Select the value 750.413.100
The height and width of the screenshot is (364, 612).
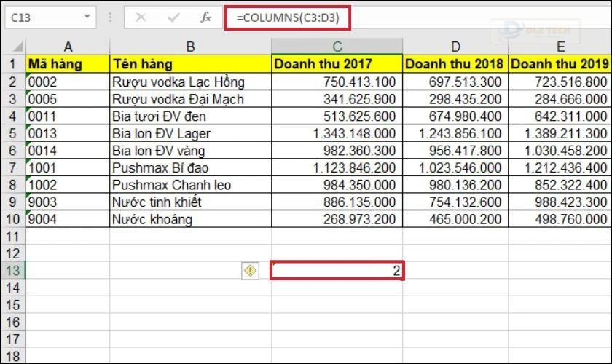[x=337, y=82]
